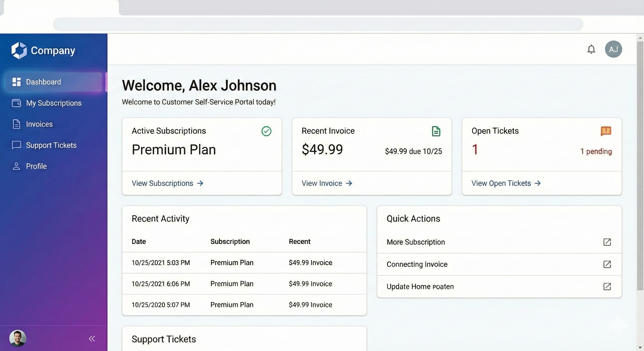This screenshot has width=644, height=351.
Task: Open View Invoice link
Action: [x=326, y=183]
